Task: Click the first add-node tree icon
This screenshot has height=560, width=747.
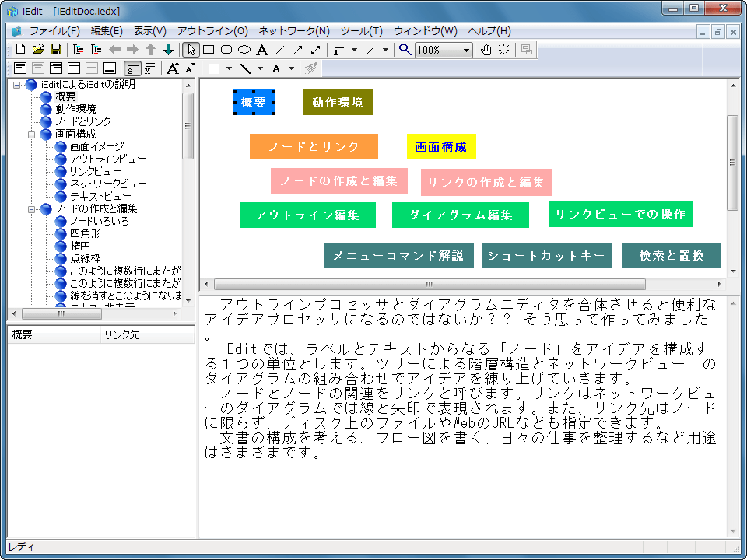Action: (79, 50)
